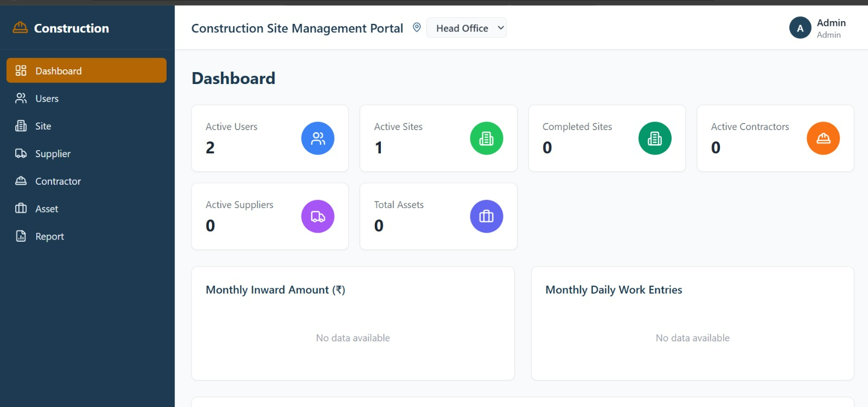The image size is (868, 407).
Task: Click the Total Assets count 0
Action: (x=379, y=225)
